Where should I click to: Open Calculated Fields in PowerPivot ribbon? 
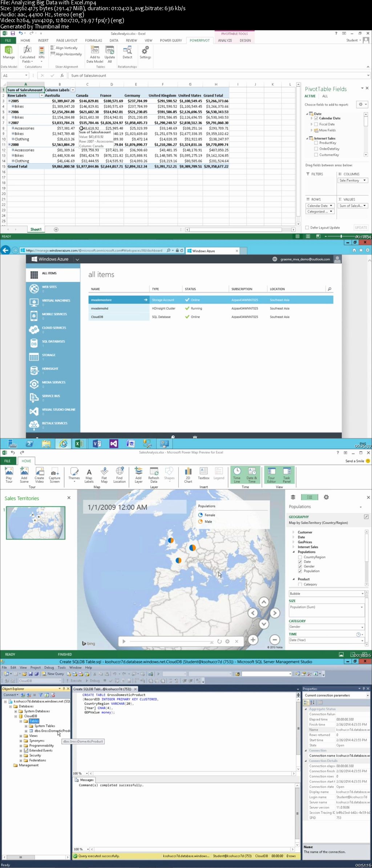click(x=27, y=54)
